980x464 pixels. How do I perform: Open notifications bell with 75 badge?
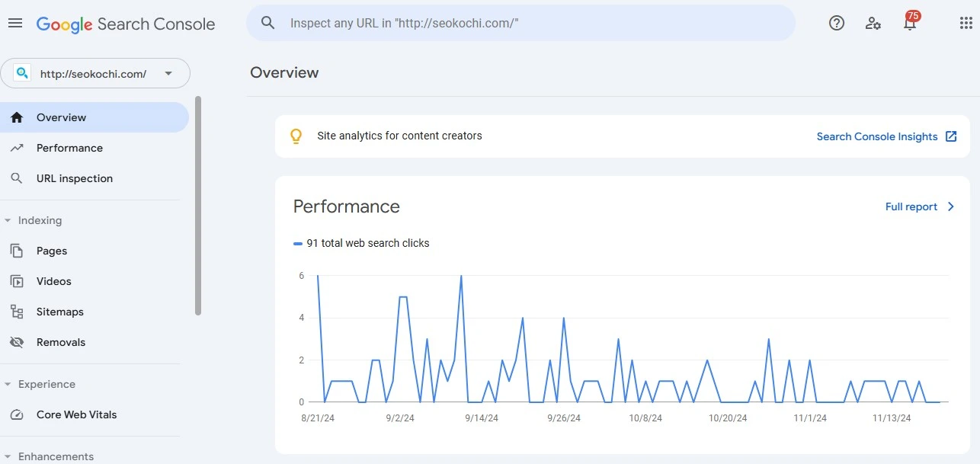tap(910, 22)
